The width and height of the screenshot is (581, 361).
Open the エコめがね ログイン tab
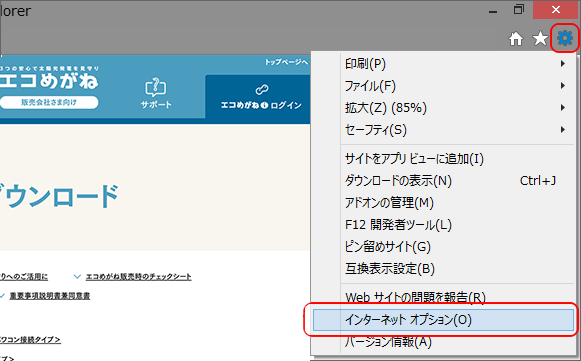pos(258,96)
